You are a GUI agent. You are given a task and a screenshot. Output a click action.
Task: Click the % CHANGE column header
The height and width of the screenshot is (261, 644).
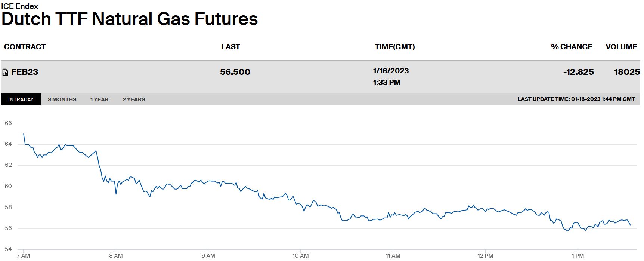click(572, 47)
